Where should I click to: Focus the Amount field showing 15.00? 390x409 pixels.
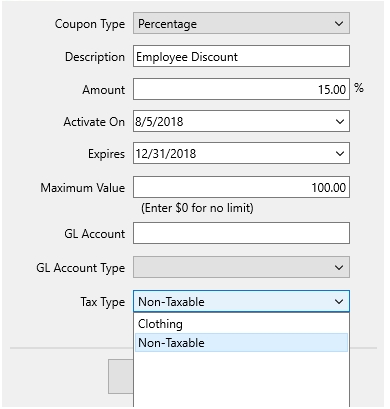241,89
